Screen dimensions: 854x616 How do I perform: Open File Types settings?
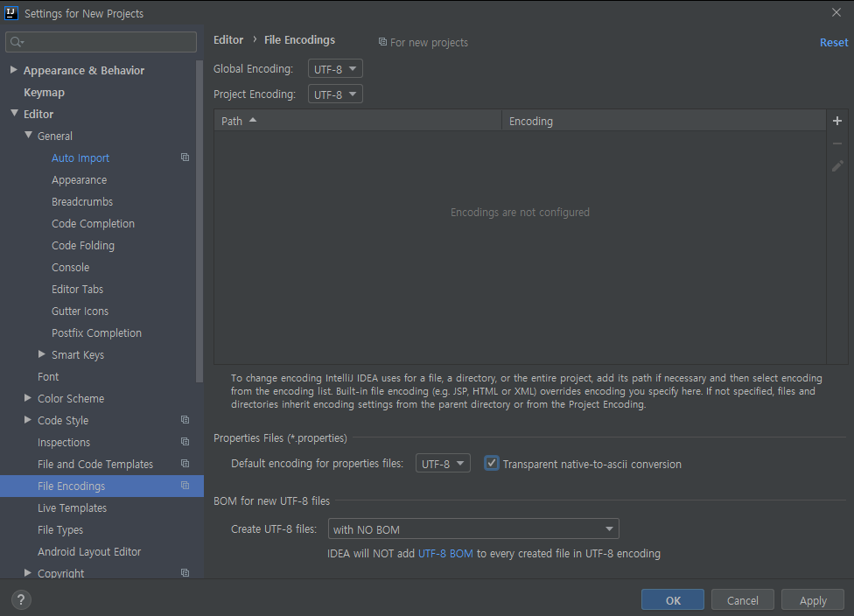point(60,530)
